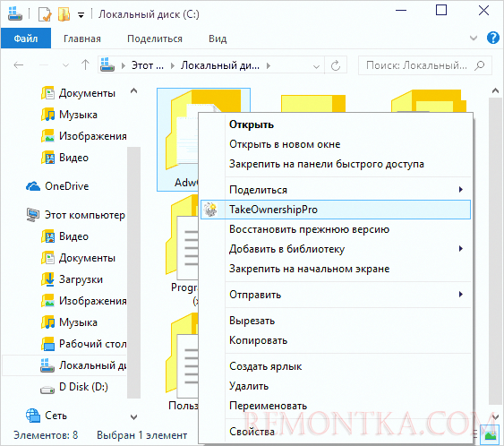Screen dimensions: 504x446
Task: Switch to the Главная ribbon tab
Action: point(82,39)
